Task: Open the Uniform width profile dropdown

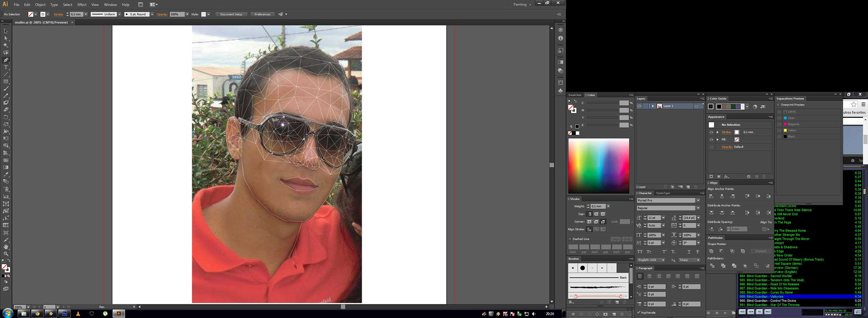Action: click(x=119, y=14)
